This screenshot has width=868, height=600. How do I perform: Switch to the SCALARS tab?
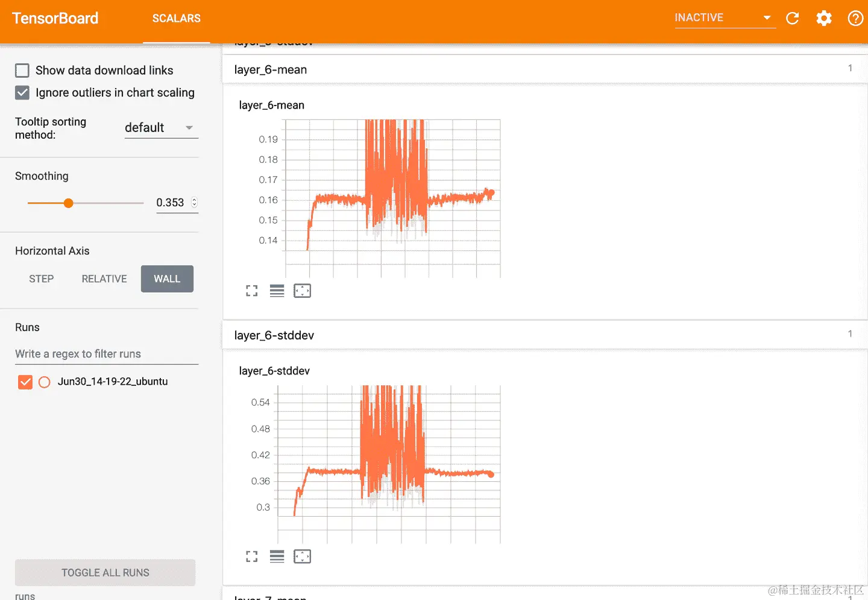(176, 19)
